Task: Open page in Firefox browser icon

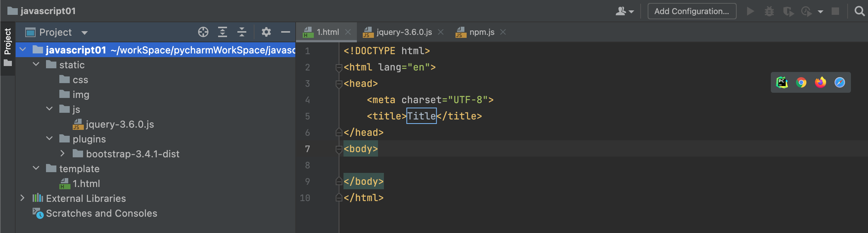Action: (821, 82)
